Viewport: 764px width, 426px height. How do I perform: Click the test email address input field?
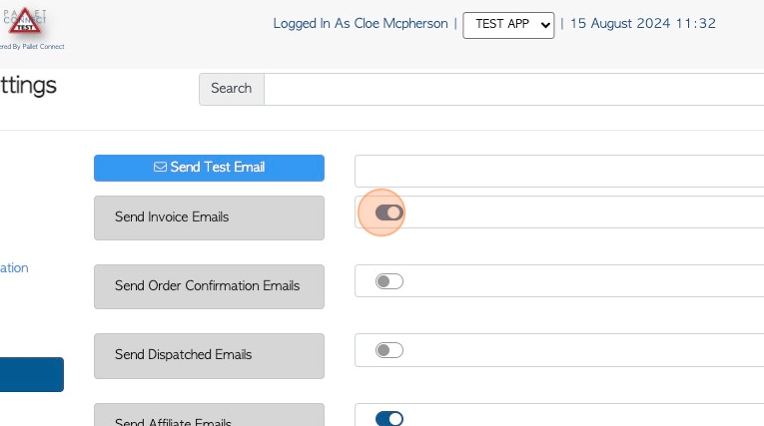click(559, 171)
